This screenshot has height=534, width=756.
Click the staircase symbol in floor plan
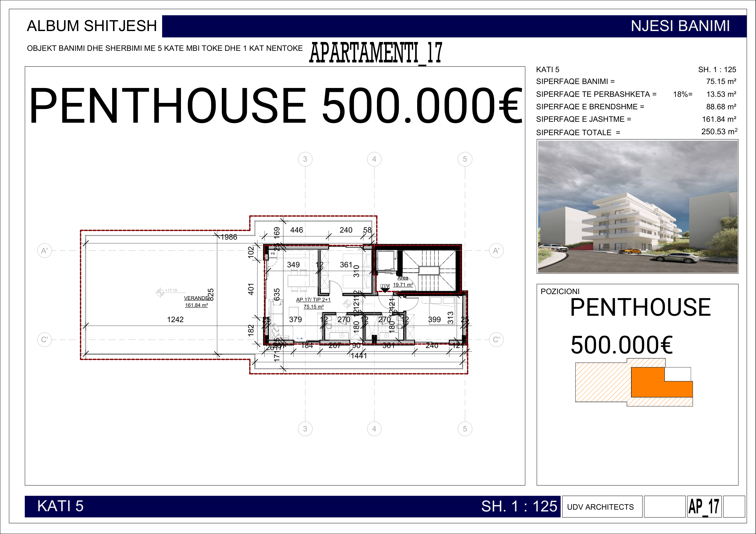tap(429, 270)
